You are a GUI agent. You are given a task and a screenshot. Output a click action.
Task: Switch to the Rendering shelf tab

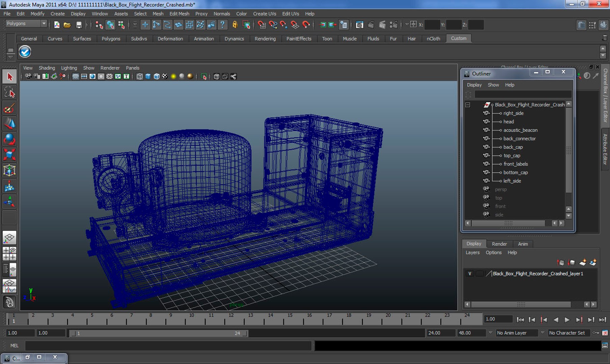click(x=265, y=39)
